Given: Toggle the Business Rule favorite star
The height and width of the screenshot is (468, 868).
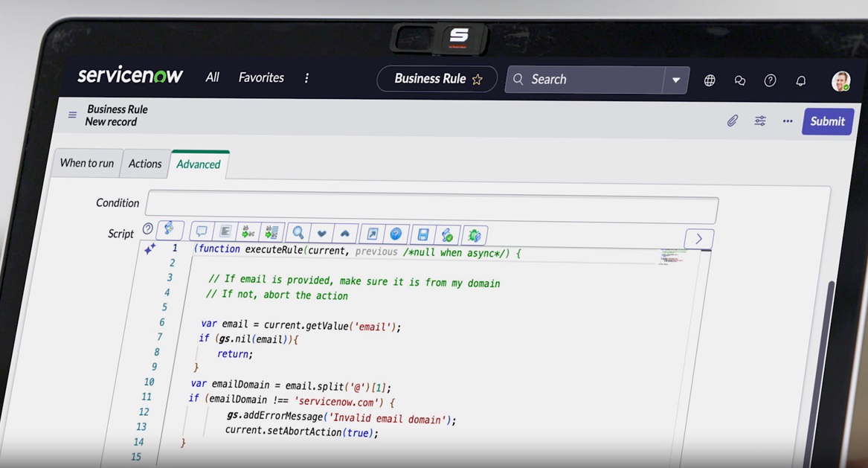Looking at the screenshot, I should (x=478, y=80).
